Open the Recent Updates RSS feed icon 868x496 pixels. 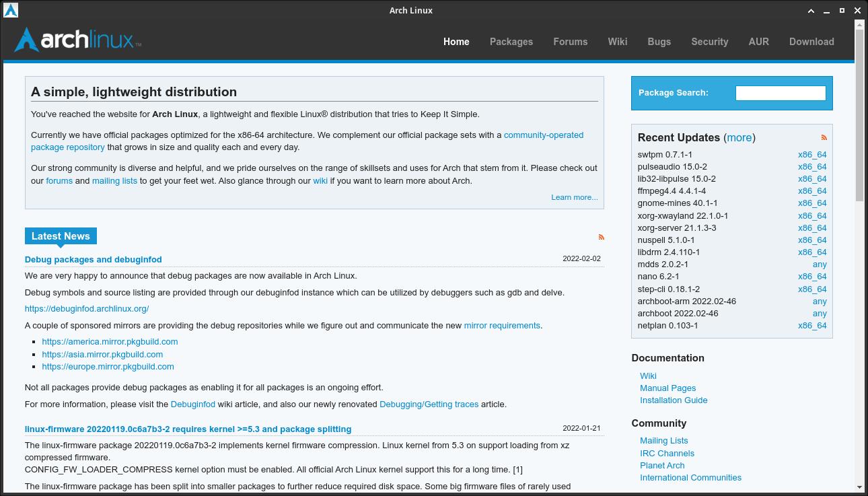pos(824,137)
